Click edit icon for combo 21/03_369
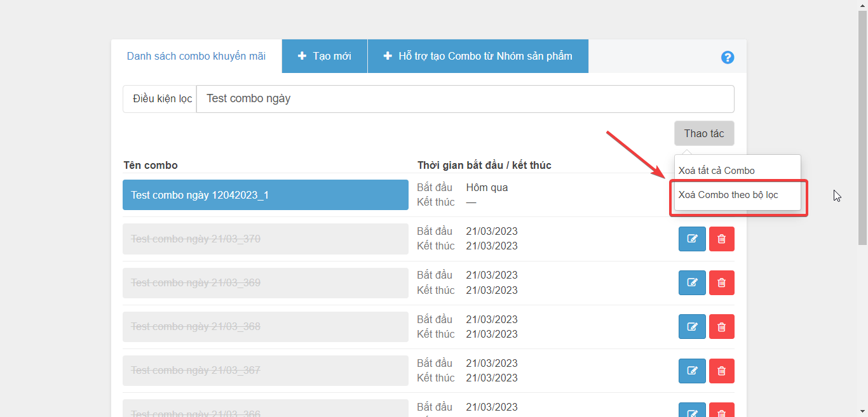The height and width of the screenshot is (417, 868). [x=692, y=283]
